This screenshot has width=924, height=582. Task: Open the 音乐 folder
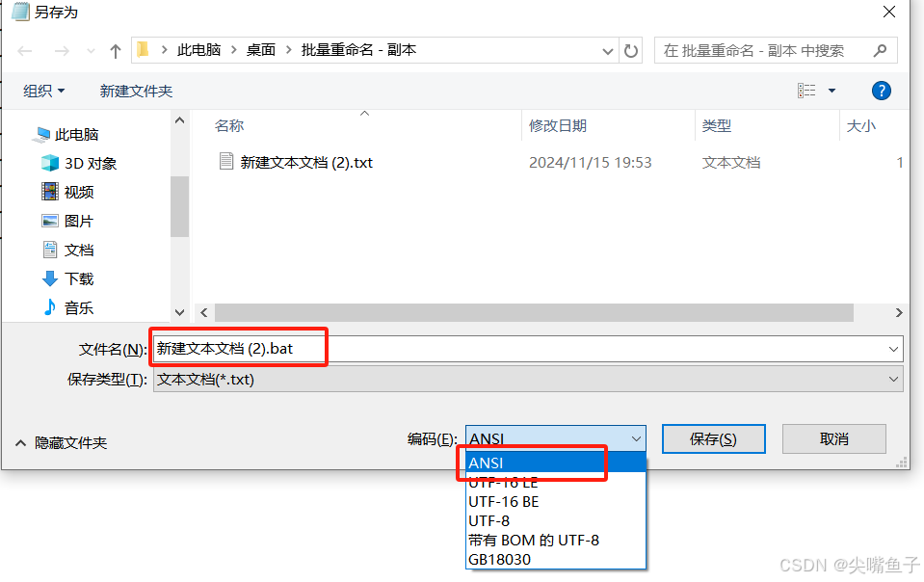click(x=67, y=307)
